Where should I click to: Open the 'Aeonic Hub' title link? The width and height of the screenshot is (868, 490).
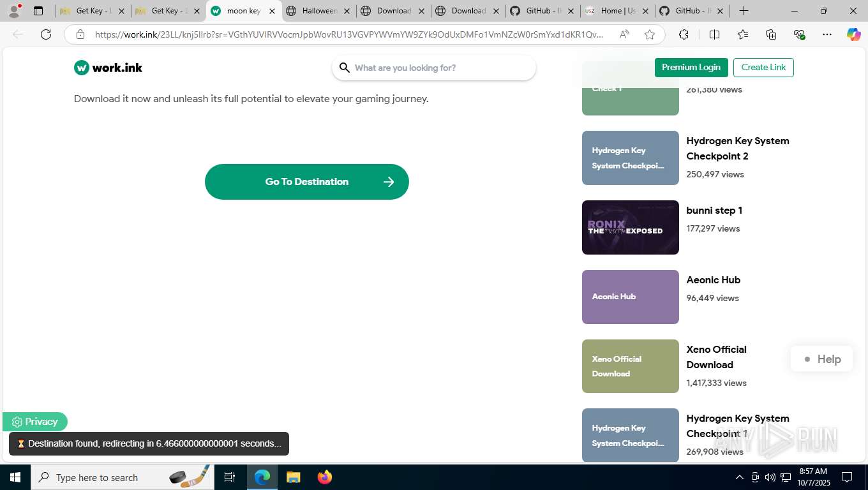(714, 280)
